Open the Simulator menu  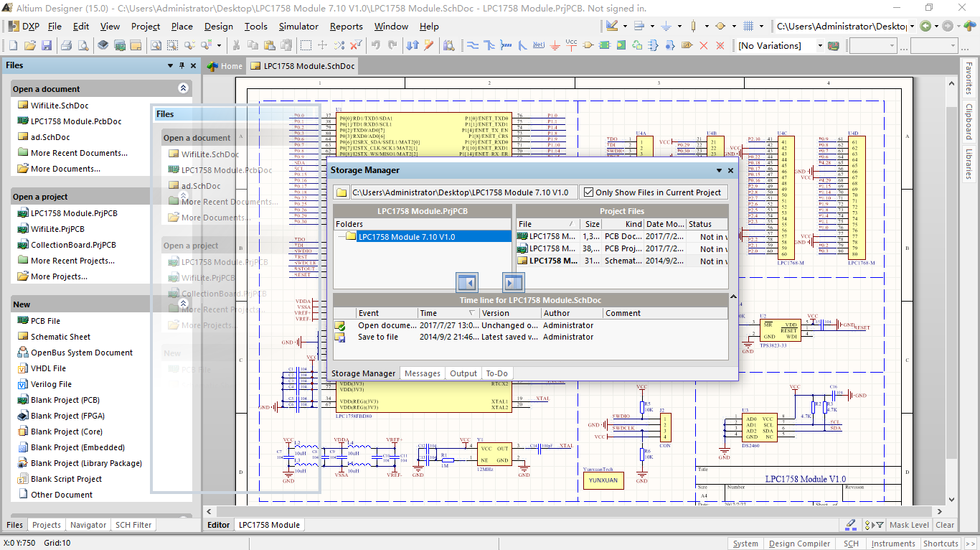coord(298,27)
